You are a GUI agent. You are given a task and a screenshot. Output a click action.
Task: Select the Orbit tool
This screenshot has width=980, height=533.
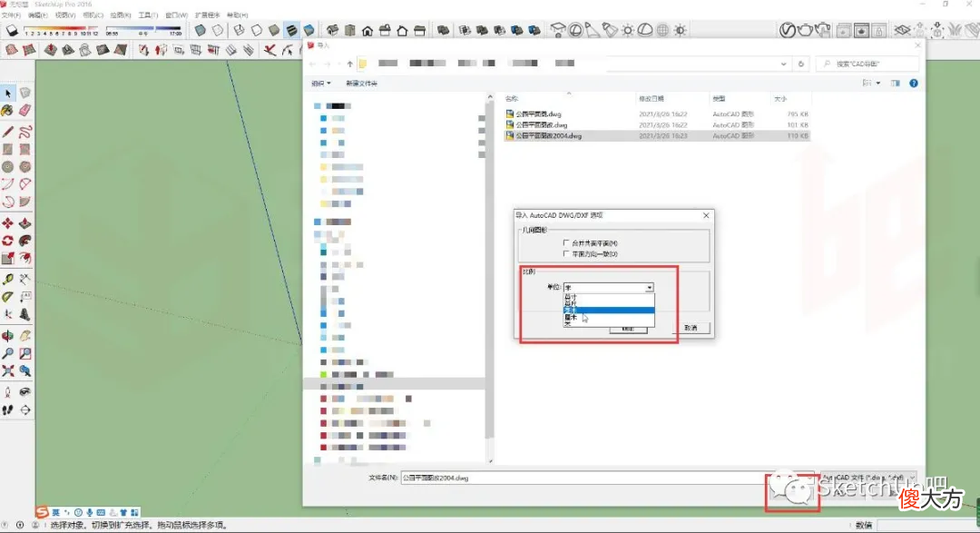point(7,336)
